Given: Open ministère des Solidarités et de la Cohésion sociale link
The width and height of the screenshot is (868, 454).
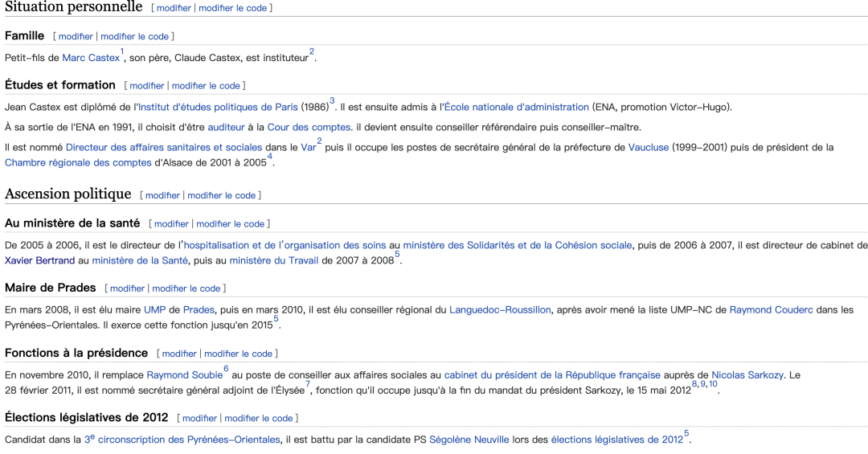Looking at the screenshot, I should tap(517, 245).
